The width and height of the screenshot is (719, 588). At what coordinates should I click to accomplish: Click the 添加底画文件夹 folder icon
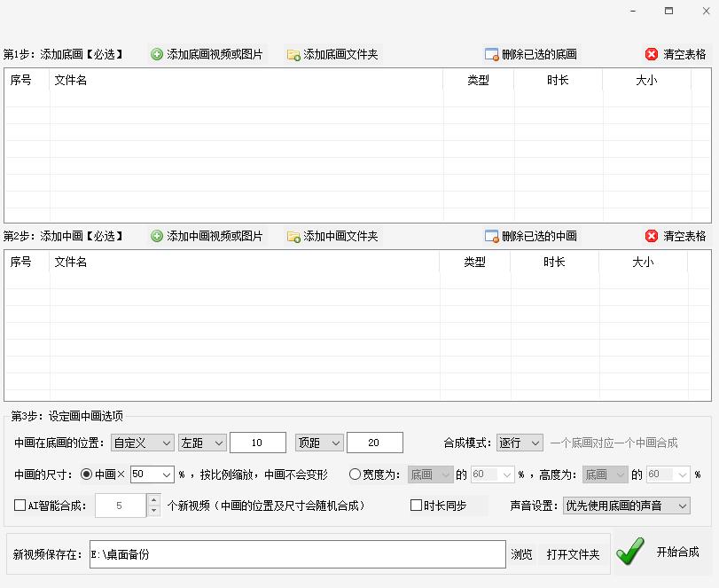(292, 53)
